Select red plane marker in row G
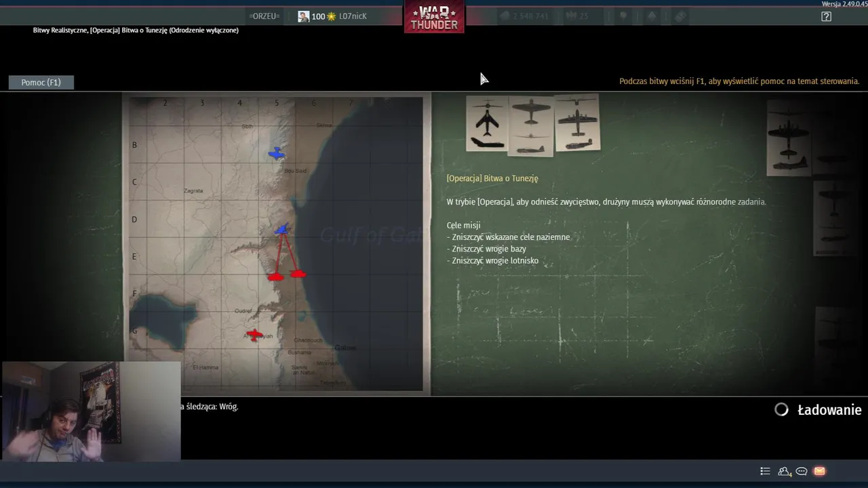The image size is (868, 488). (254, 334)
